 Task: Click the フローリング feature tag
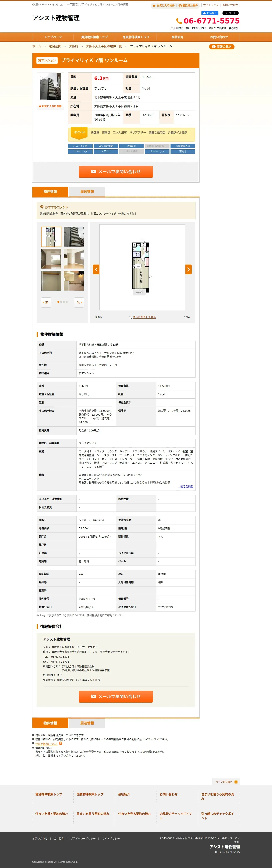(80, 152)
